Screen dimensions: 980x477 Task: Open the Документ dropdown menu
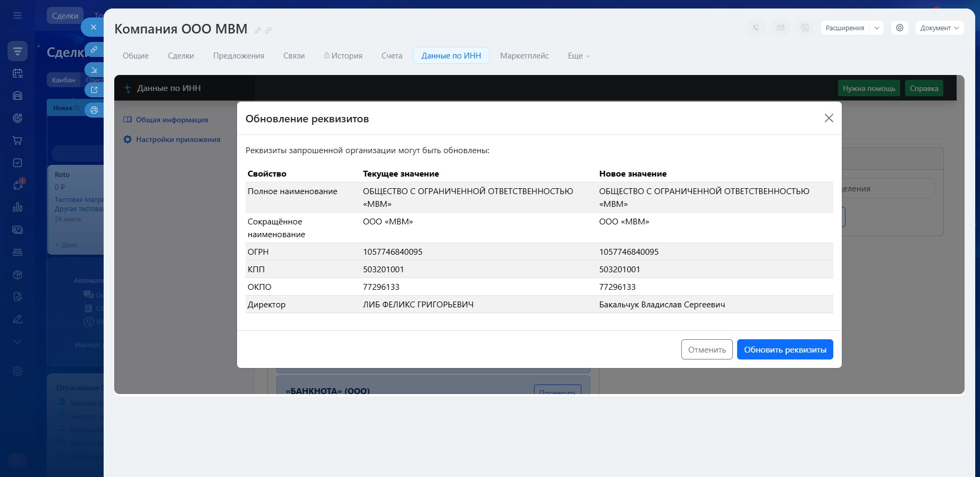[939, 28]
